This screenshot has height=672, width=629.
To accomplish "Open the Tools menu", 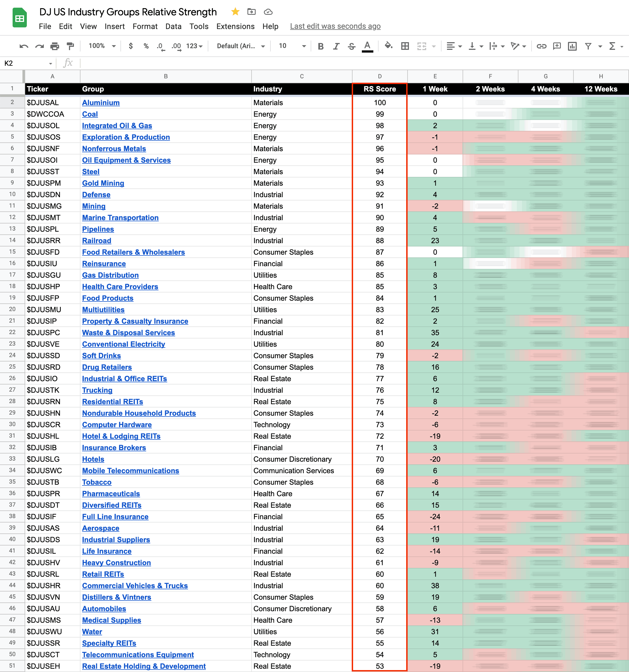I will coord(199,26).
